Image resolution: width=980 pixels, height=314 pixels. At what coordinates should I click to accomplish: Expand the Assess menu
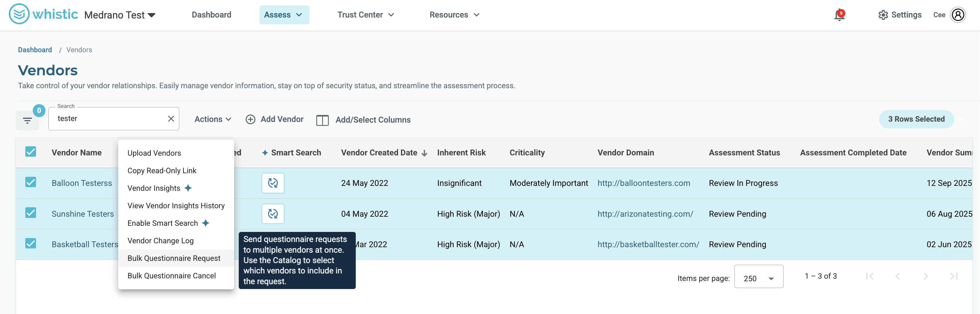[x=284, y=15]
